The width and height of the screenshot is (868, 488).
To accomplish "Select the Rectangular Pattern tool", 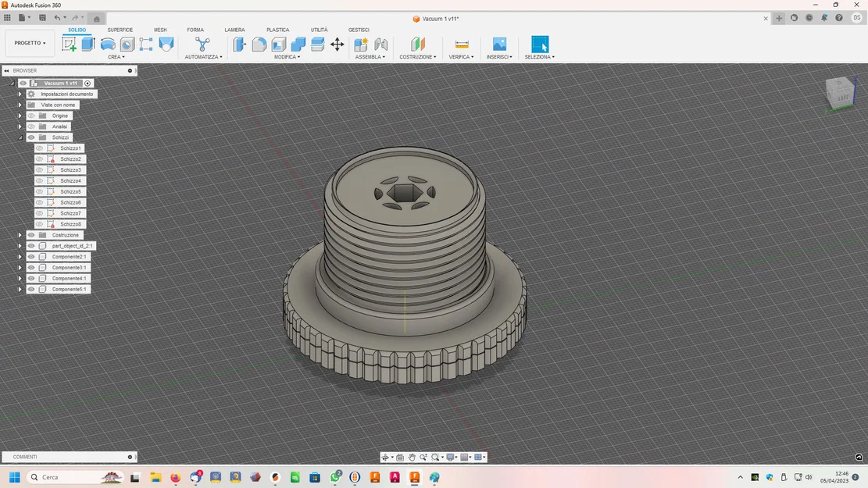I will 146,45.
